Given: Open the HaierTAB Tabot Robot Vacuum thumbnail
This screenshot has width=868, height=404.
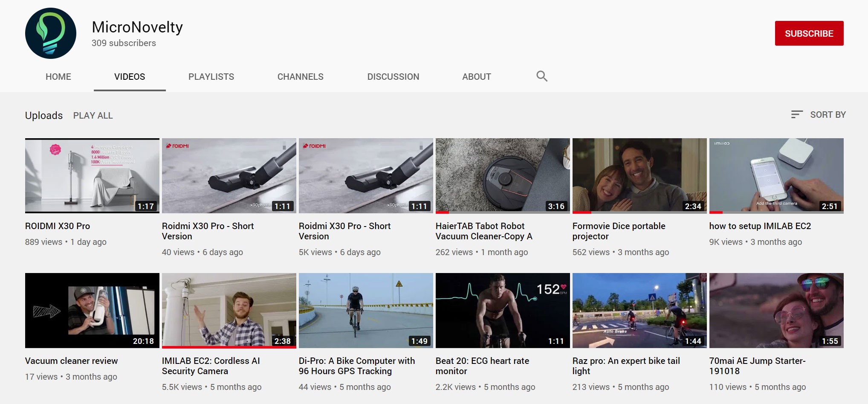Looking at the screenshot, I should click(x=503, y=176).
